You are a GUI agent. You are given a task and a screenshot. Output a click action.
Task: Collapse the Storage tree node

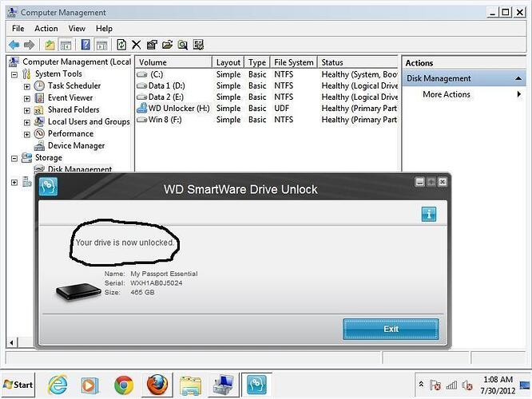[x=14, y=158]
